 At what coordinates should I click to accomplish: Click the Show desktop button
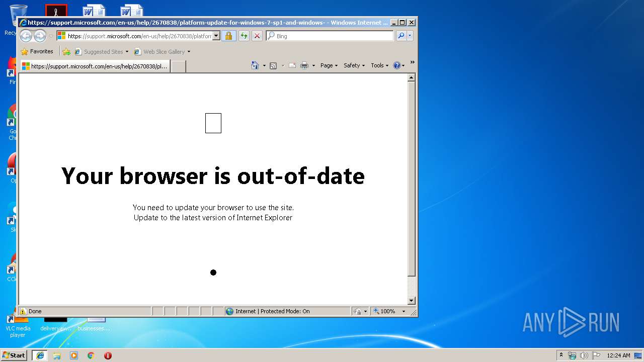coord(638,355)
